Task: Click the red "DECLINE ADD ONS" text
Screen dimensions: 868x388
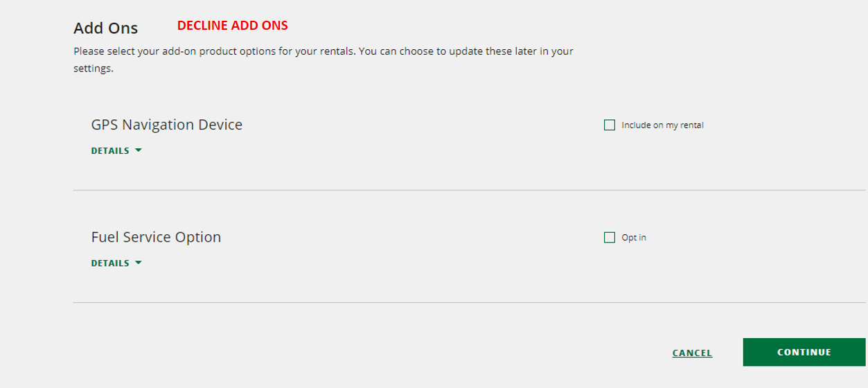Action: (233, 26)
